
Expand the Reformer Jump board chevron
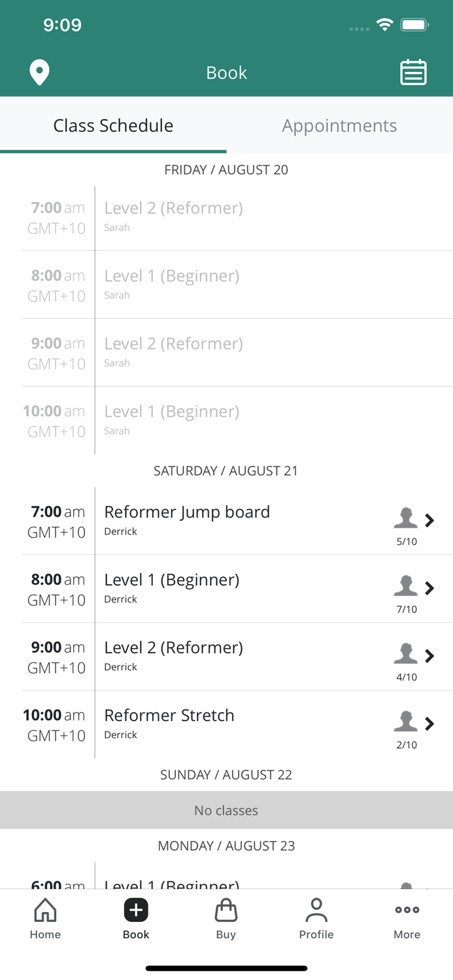coord(429,520)
